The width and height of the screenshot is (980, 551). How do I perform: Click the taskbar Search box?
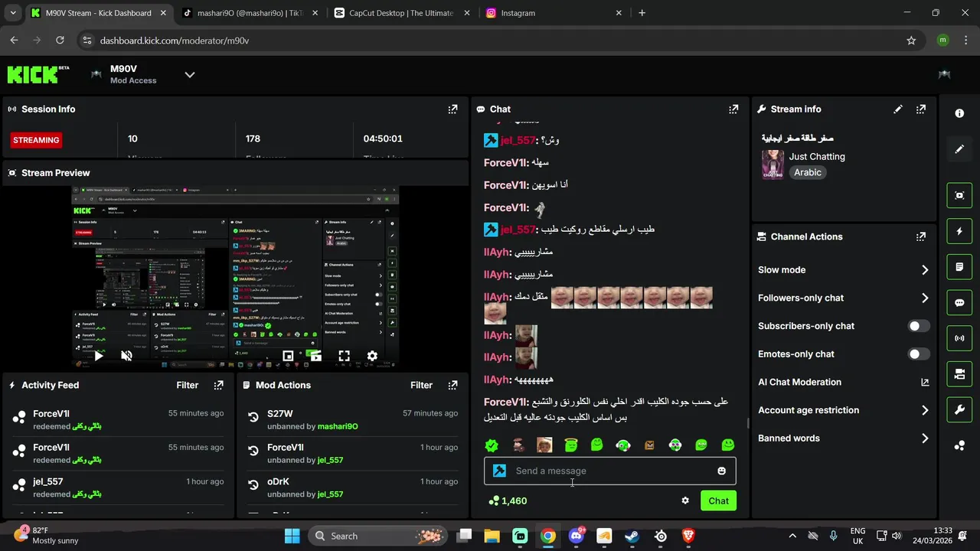[376, 536]
